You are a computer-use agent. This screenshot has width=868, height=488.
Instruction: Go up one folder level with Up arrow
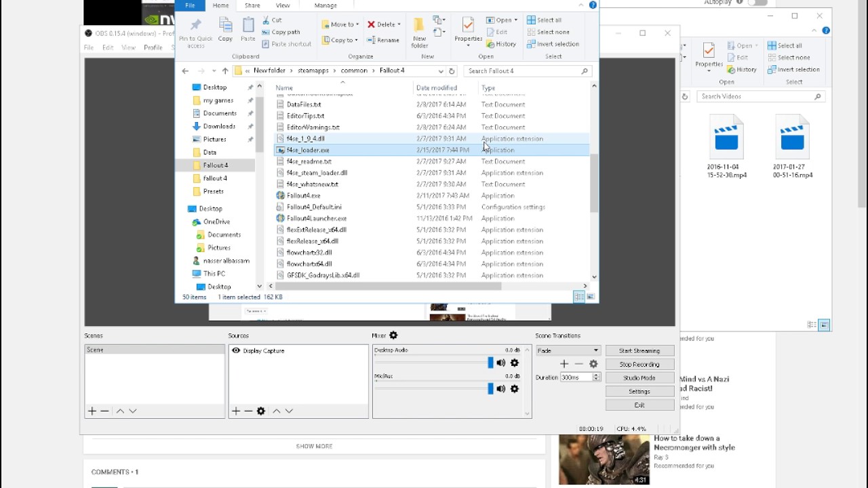[x=225, y=70]
